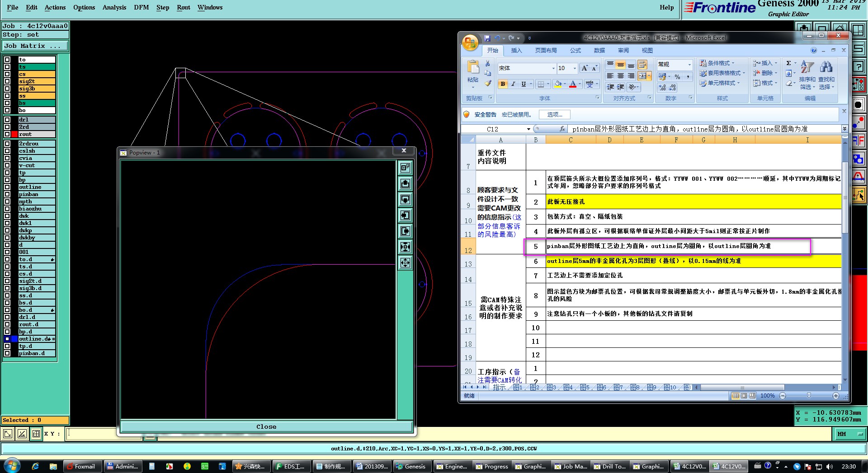The width and height of the screenshot is (868, 473).
Task: Click the red color swatch beside rout layer
Action: pos(14,134)
